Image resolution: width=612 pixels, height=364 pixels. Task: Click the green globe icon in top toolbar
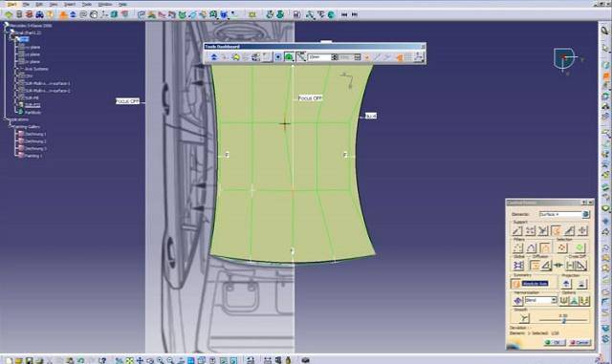coord(331,15)
